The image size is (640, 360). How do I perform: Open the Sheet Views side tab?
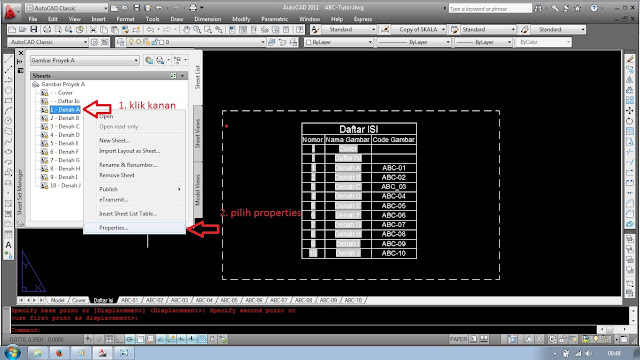click(x=198, y=133)
